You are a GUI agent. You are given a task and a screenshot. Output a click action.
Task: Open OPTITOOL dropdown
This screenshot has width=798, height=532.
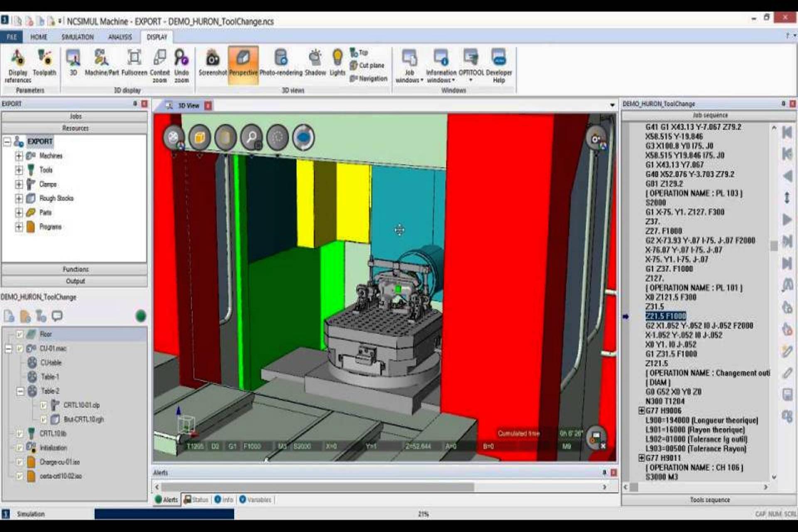471,66
